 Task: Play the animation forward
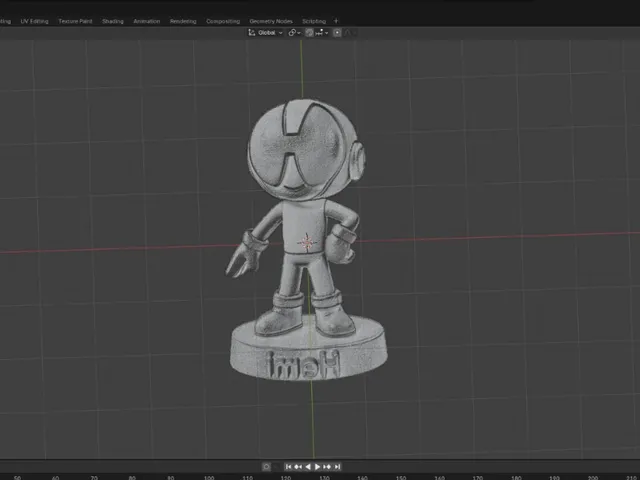317,467
